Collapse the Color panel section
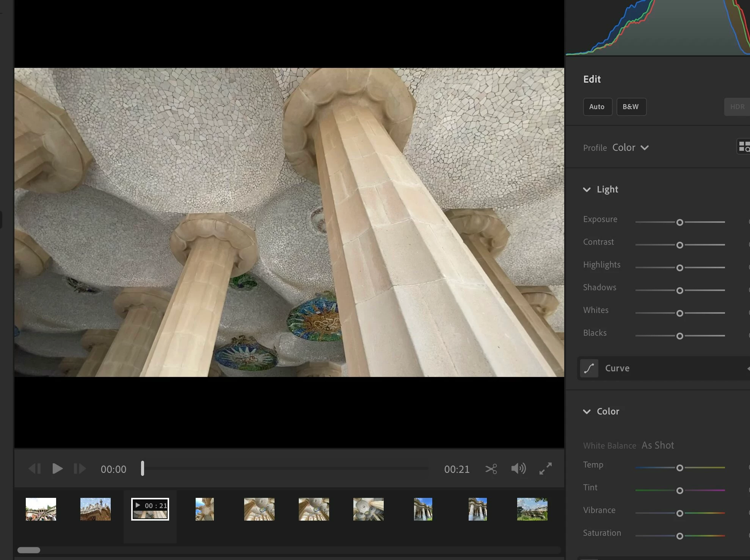Image resolution: width=750 pixels, height=560 pixels. pyautogui.click(x=587, y=411)
